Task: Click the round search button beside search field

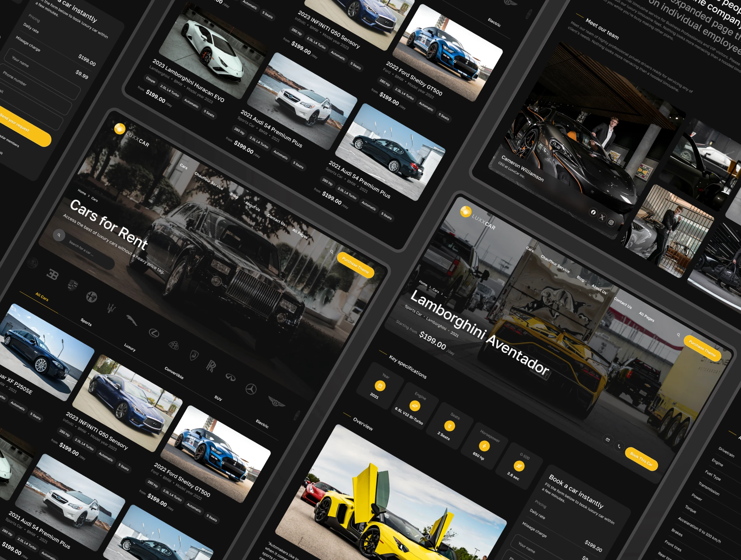Action: [59, 235]
